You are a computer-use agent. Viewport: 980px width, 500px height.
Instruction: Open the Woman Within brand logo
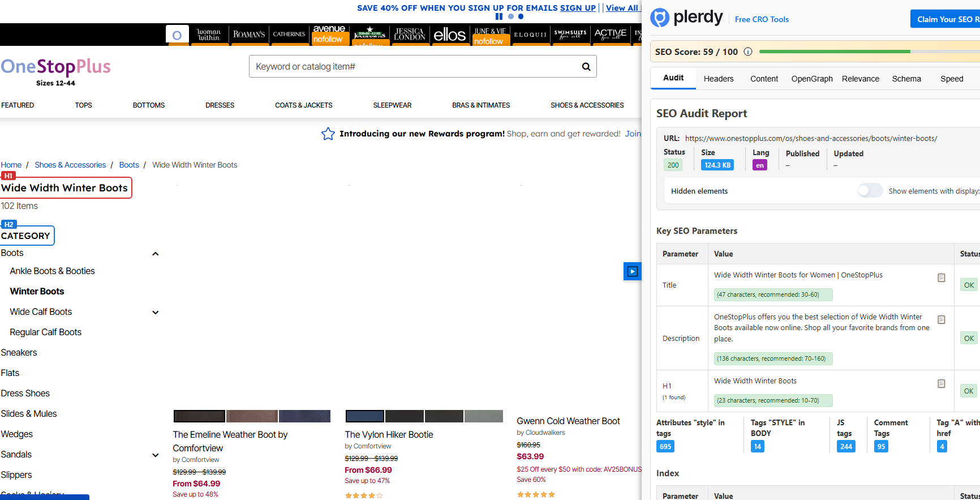209,35
